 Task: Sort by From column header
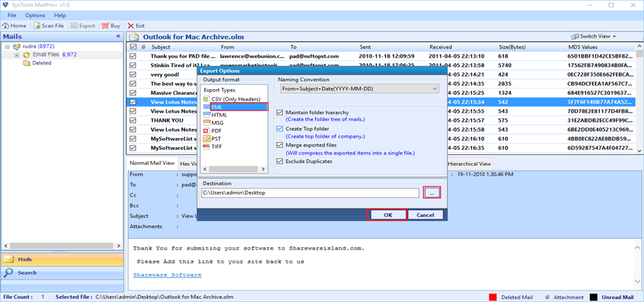227,47
